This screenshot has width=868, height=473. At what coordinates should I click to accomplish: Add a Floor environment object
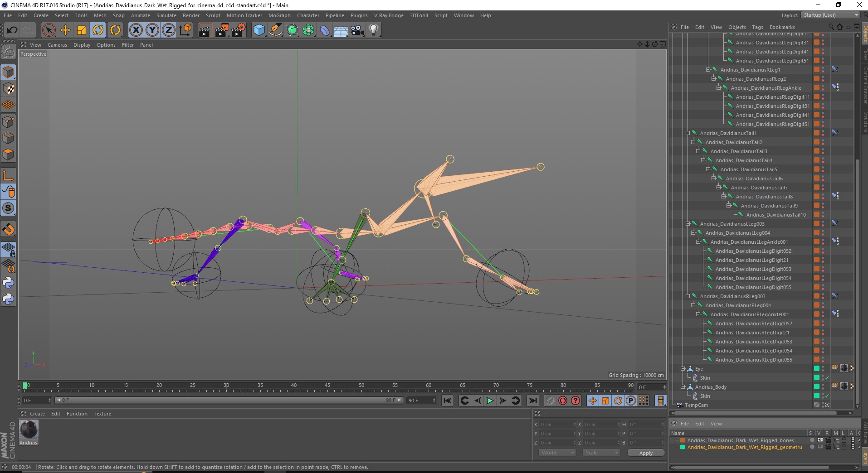341,30
